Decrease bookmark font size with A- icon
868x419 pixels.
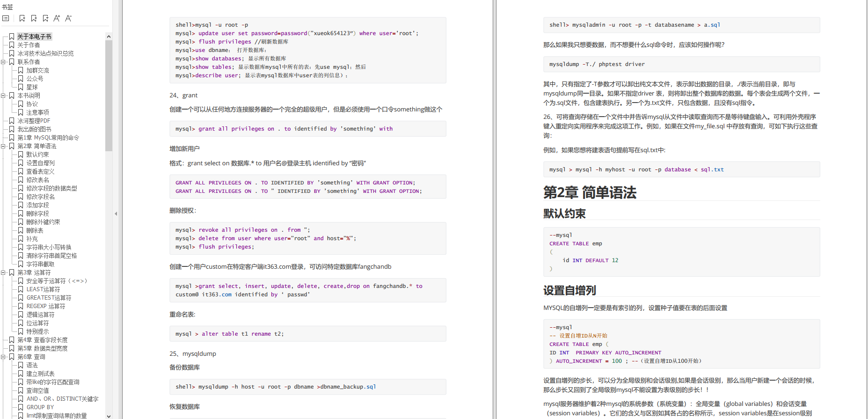[68, 18]
